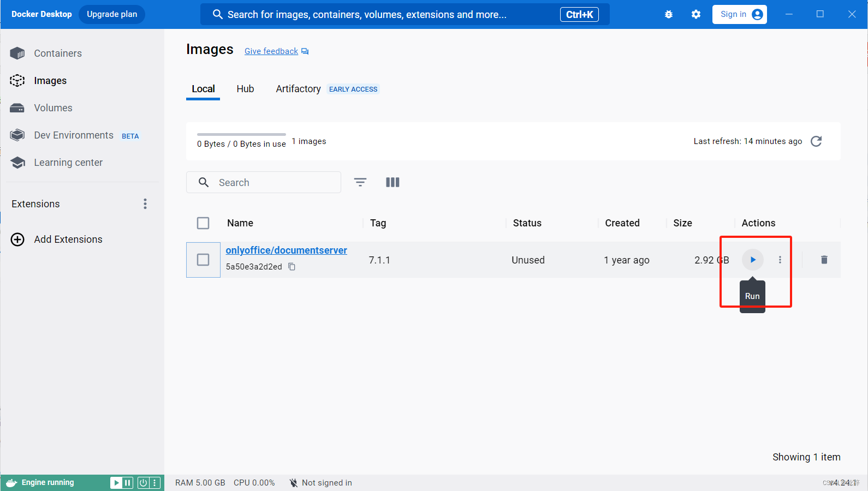Viewport: 868px width, 491px height.
Task: Click the engine power icon
Action: click(143, 483)
